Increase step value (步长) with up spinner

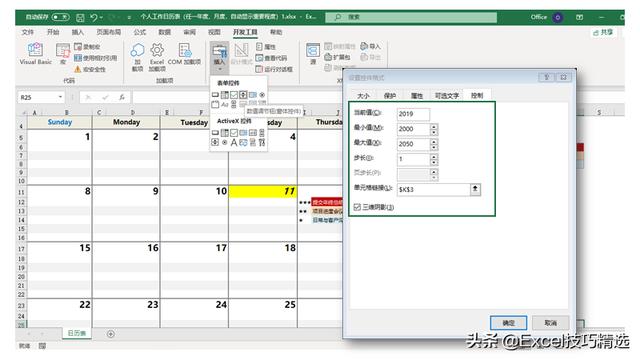click(434, 156)
